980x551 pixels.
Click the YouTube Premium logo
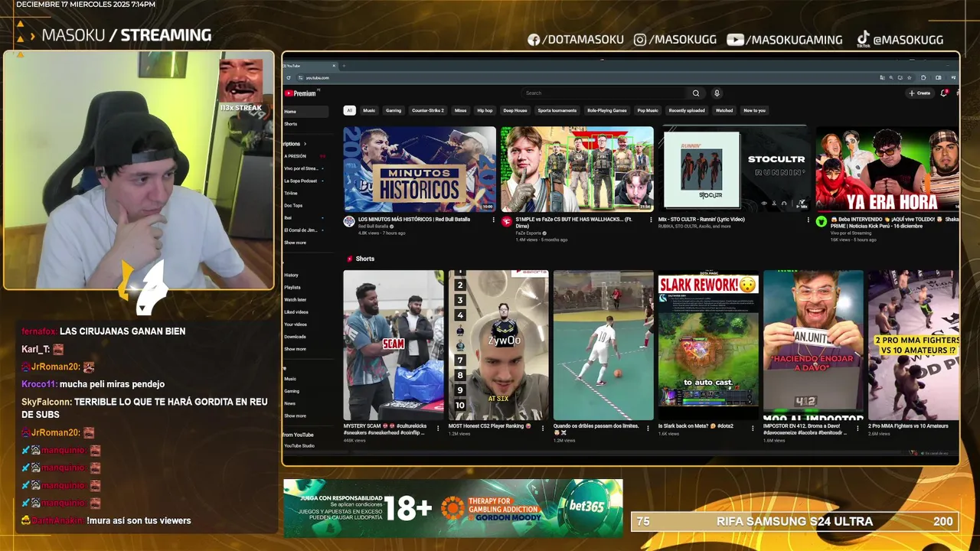[x=300, y=93]
